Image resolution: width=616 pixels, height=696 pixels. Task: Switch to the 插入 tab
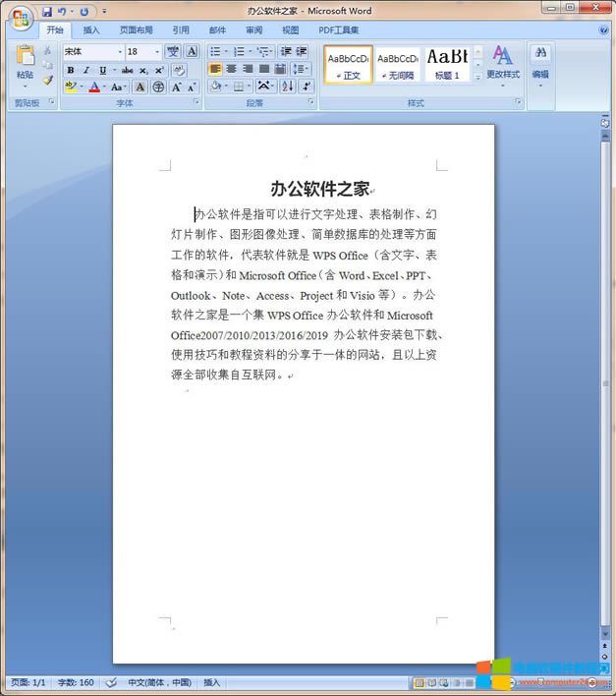91,30
